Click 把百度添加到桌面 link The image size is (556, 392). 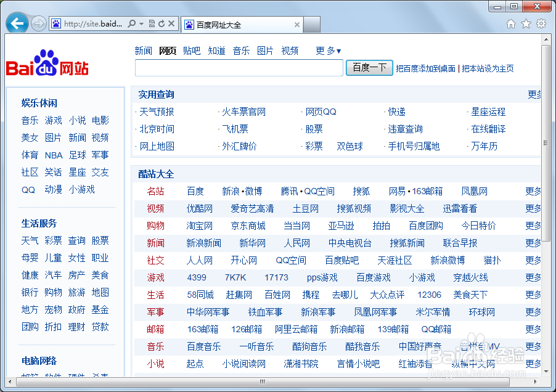coord(425,69)
